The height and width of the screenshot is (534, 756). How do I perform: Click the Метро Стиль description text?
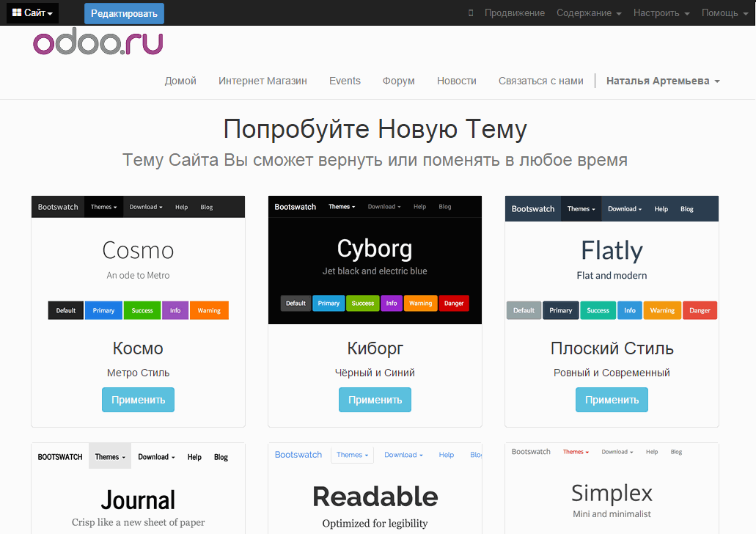click(138, 373)
